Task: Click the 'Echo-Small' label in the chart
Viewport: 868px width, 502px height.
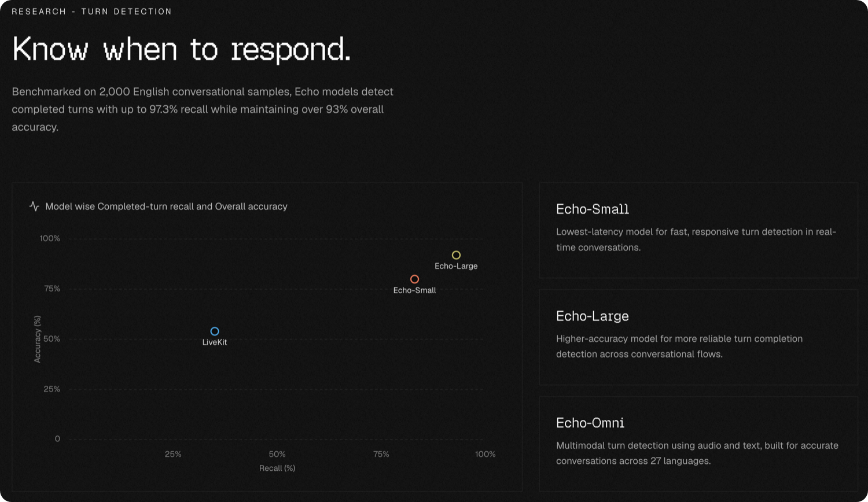Action: click(x=414, y=290)
